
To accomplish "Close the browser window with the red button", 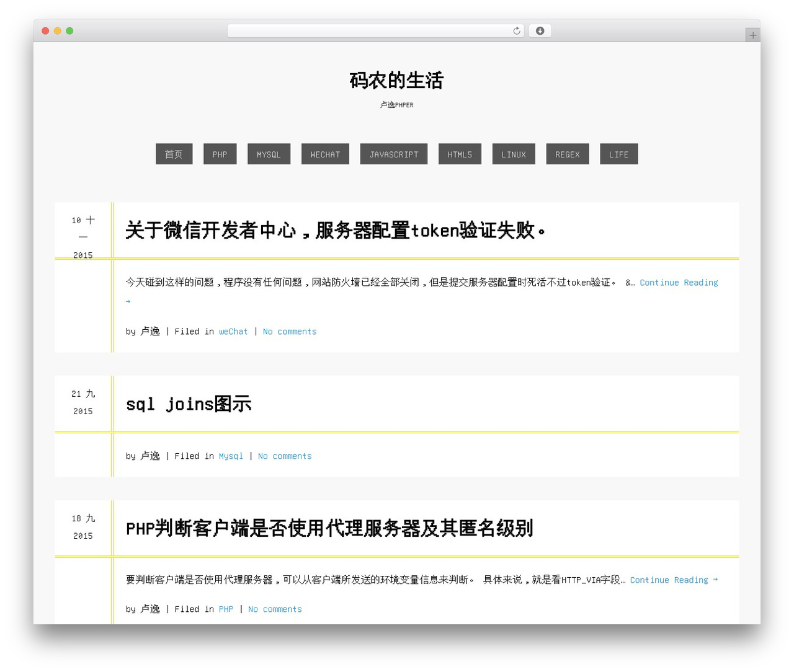I will (x=45, y=31).
